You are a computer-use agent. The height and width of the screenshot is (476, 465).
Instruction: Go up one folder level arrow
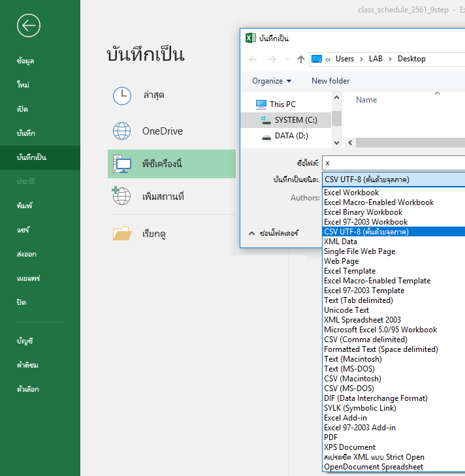pyautogui.click(x=300, y=59)
